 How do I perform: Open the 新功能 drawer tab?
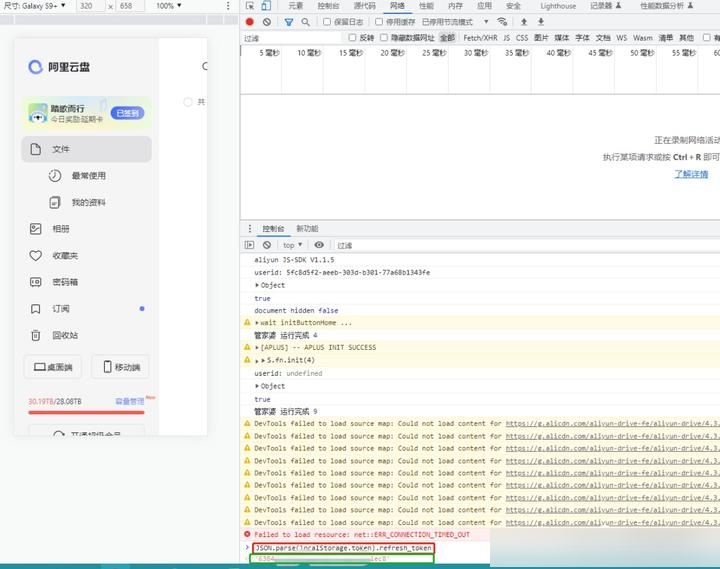(x=307, y=228)
